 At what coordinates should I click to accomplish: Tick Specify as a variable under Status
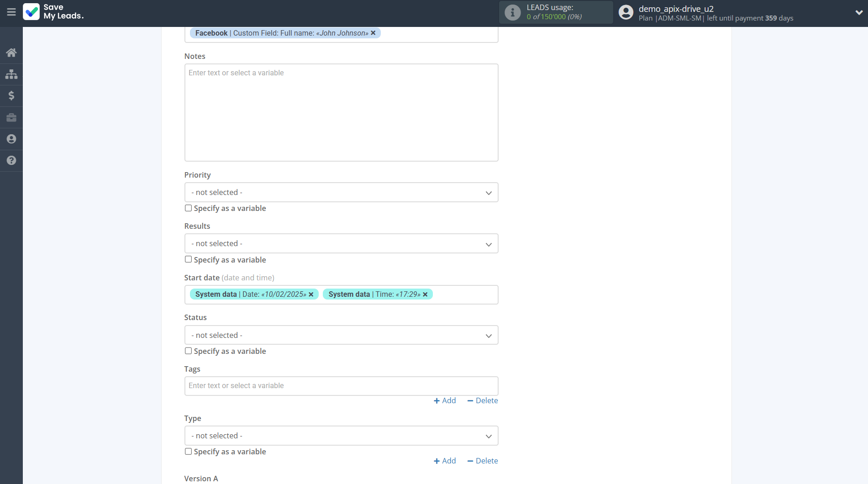pos(188,351)
